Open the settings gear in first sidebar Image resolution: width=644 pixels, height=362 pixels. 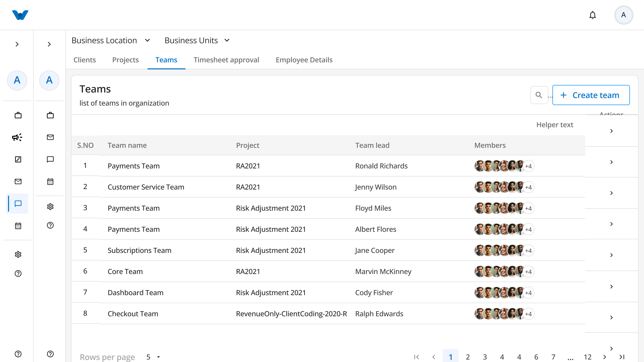click(18, 254)
